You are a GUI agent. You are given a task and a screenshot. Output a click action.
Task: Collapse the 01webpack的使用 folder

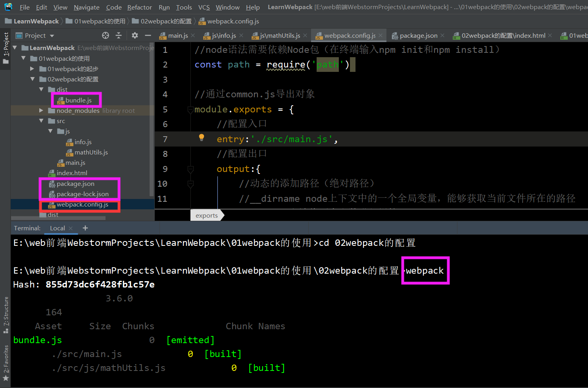tap(23, 58)
